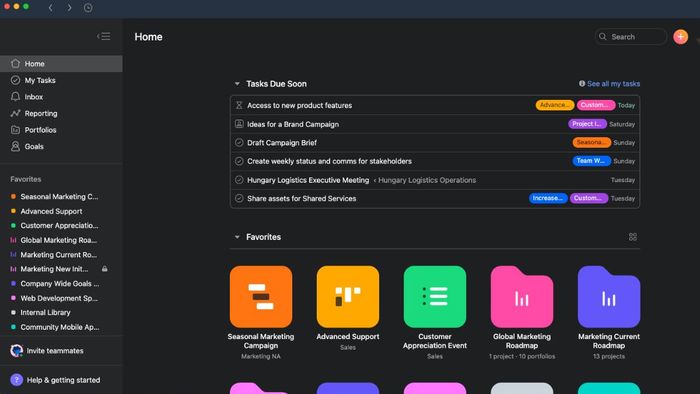Go back using the left arrow
Image resolution: width=700 pixels, height=394 pixels.
[50, 8]
